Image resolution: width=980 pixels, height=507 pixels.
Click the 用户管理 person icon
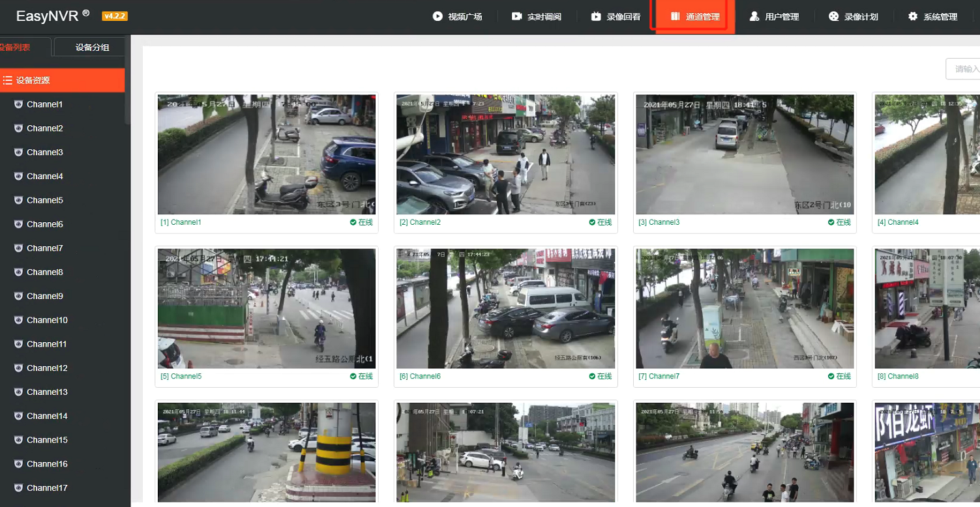(754, 16)
